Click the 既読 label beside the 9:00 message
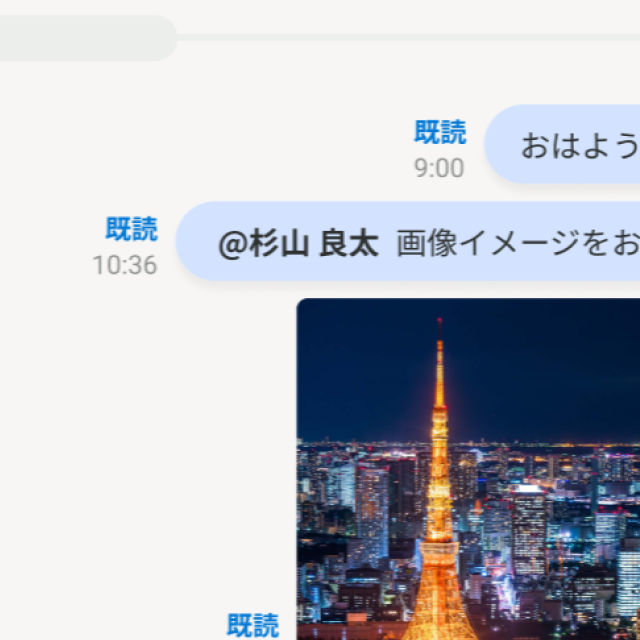Screen dimensions: 640x640 pyautogui.click(x=440, y=132)
